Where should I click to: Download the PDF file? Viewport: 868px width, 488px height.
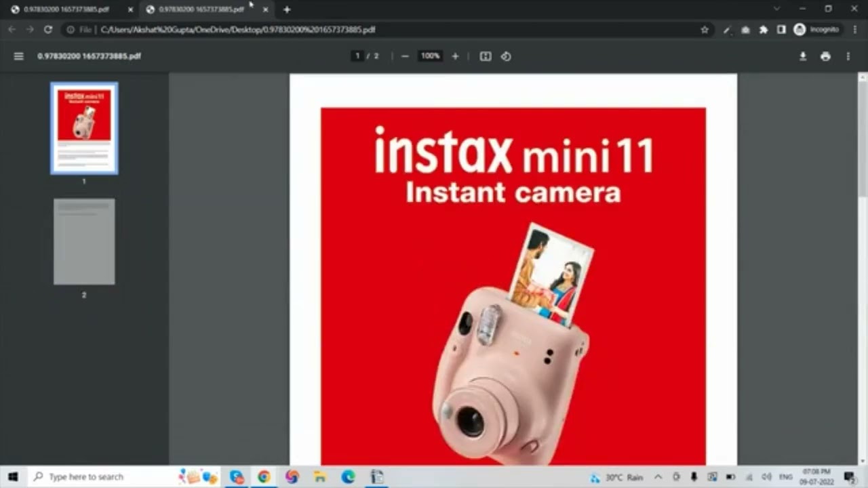coord(803,56)
